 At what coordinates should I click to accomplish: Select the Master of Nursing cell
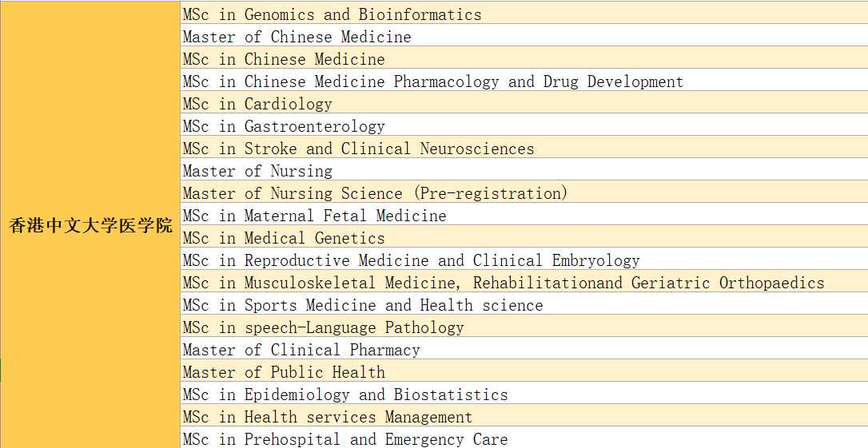[x=257, y=171]
